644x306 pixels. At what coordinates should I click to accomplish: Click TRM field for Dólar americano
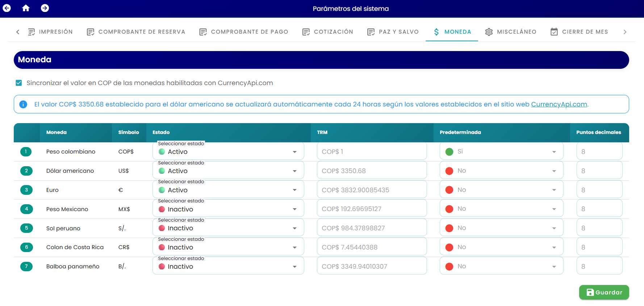[372, 171]
